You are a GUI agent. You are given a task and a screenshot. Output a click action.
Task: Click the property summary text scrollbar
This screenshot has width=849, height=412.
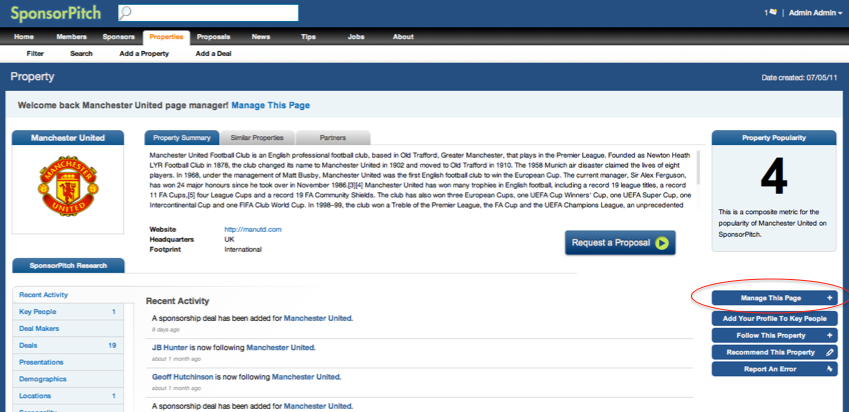click(698, 168)
